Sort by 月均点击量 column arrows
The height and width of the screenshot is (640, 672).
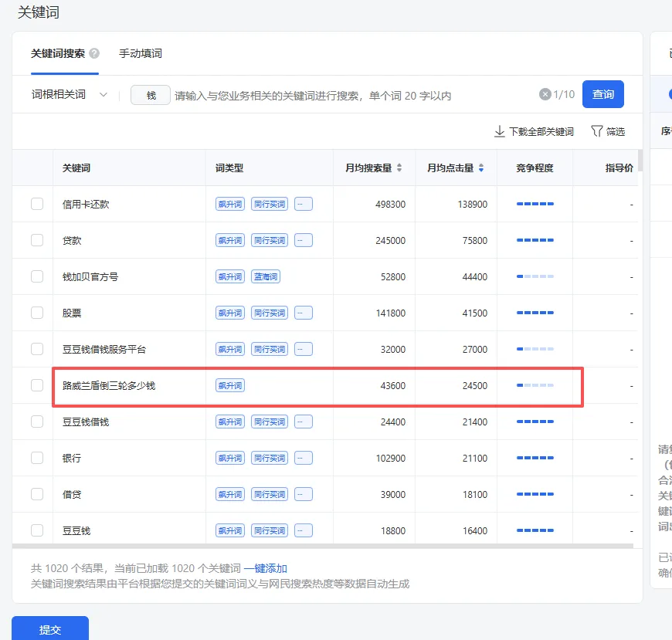coord(481,168)
